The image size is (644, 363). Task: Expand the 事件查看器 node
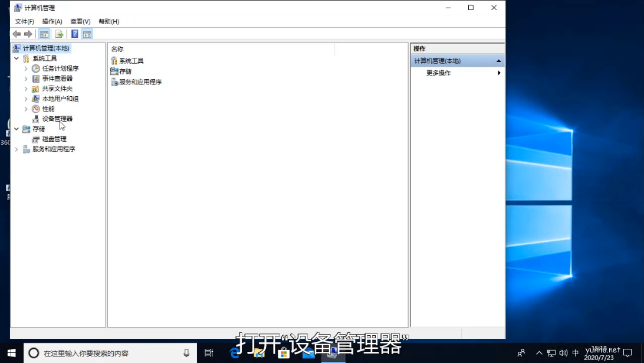click(x=26, y=79)
